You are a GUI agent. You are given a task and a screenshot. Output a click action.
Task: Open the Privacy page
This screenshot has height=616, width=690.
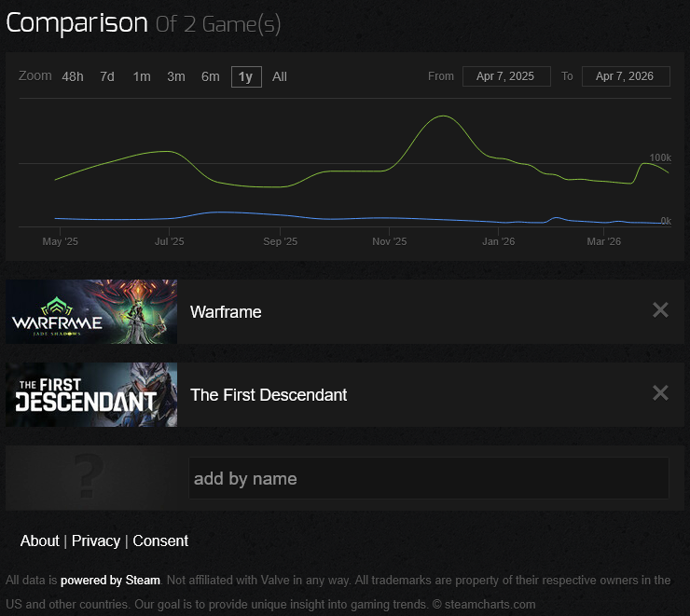pos(96,541)
